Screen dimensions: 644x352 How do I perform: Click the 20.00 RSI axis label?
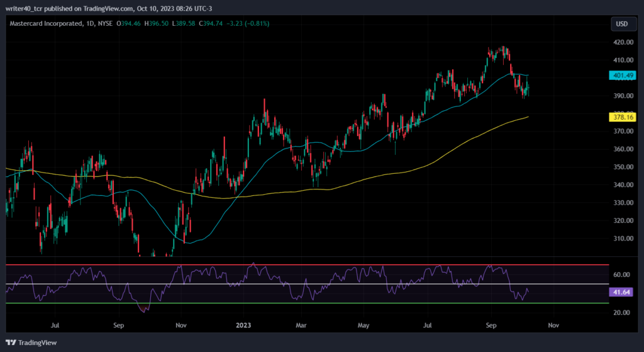click(622, 312)
